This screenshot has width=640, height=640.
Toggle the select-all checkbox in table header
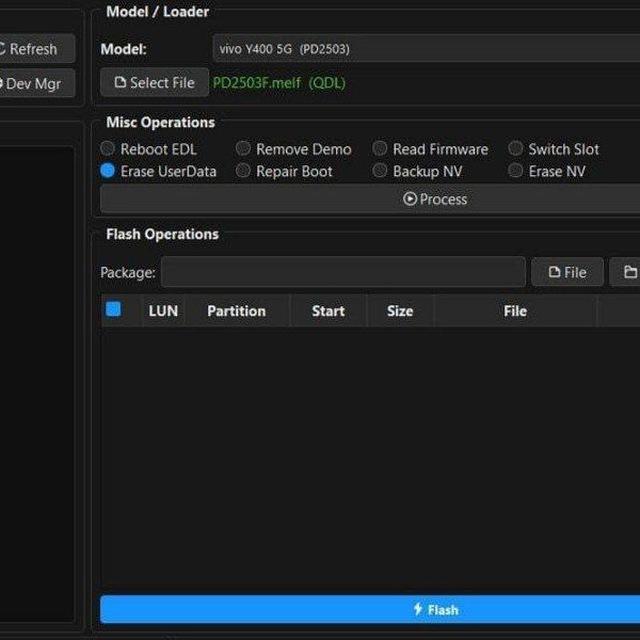tap(113, 309)
